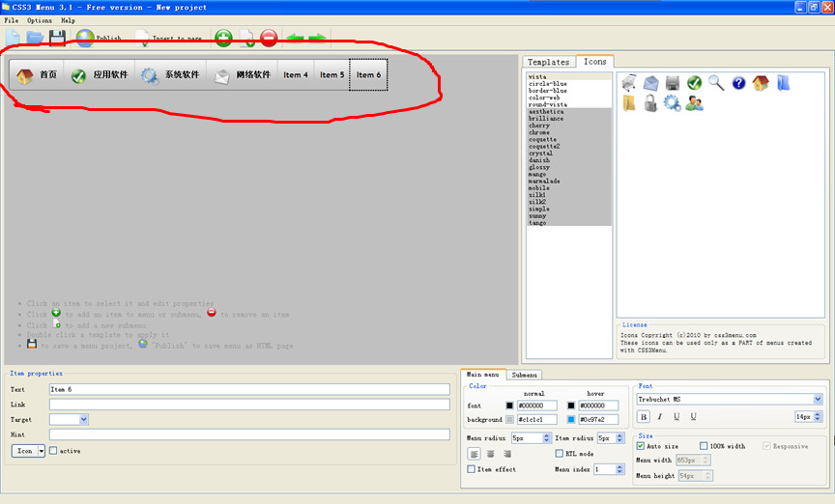
Task: Pick the blue folder icon in Icons panel
Action: [783, 82]
